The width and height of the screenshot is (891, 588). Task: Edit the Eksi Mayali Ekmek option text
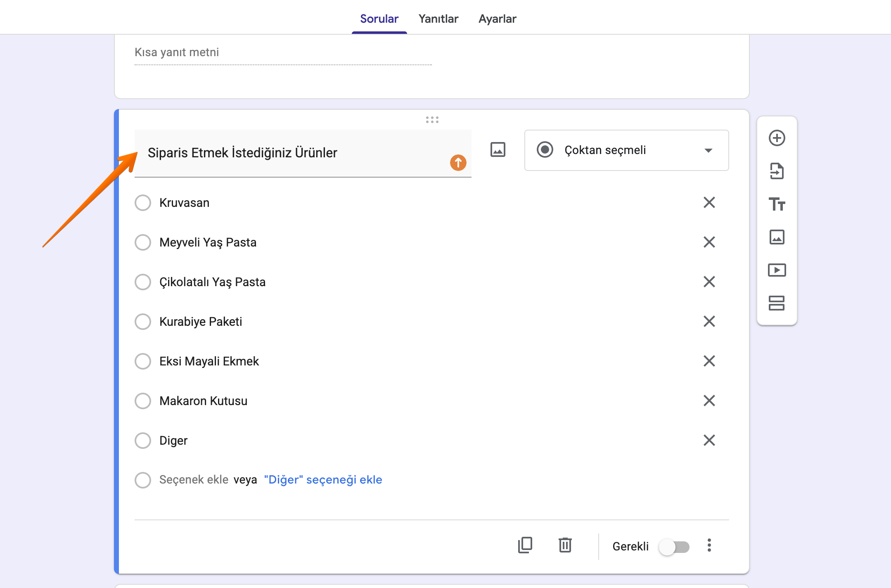pos(209,361)
